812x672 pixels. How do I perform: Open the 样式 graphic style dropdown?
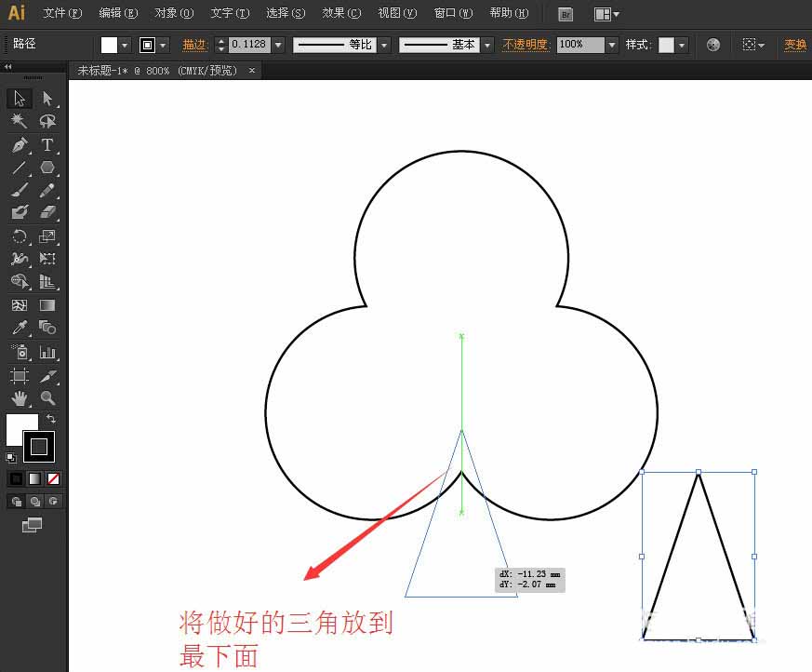pyautogui.click(x=682, y=45)
